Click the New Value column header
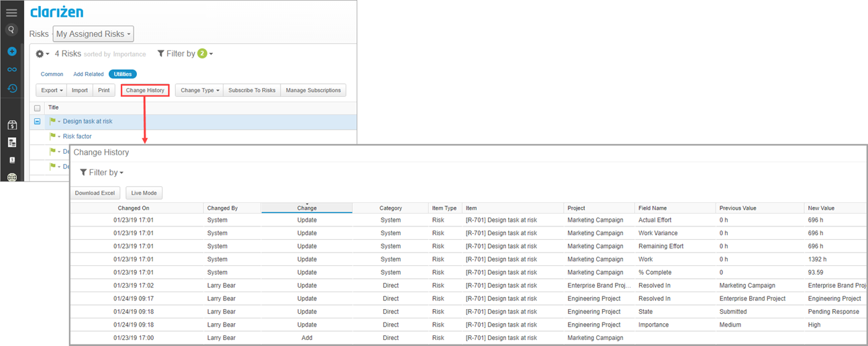The image size is (868, 346). click(x=836, y=208)
